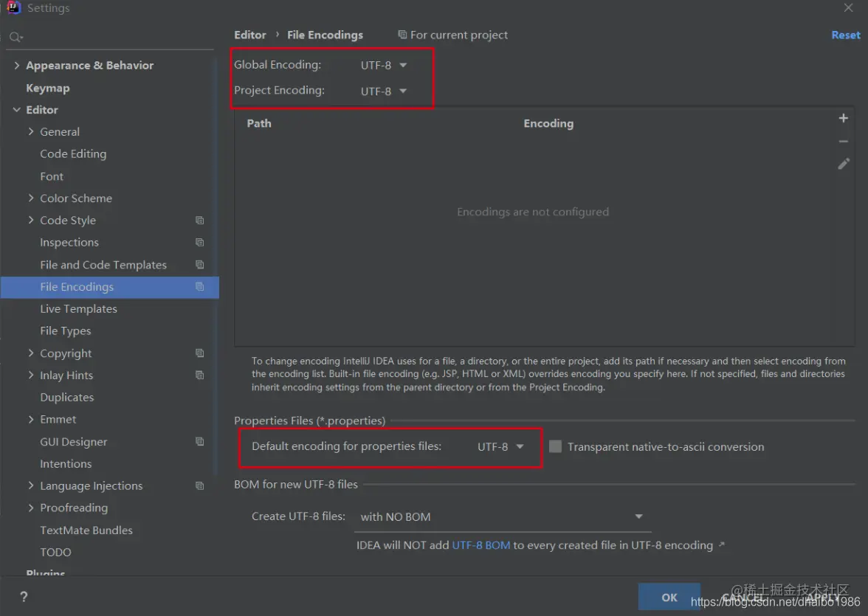
Task: Open Duplicates settings page
Action: click(x=67, y=398)
